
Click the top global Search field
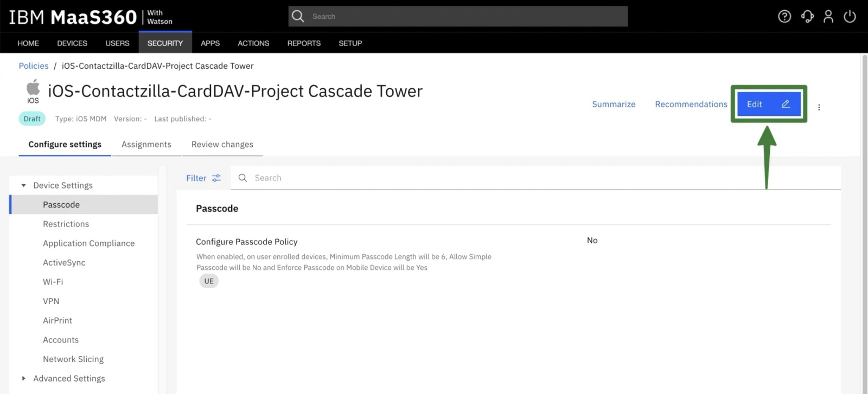pos(458,16)
